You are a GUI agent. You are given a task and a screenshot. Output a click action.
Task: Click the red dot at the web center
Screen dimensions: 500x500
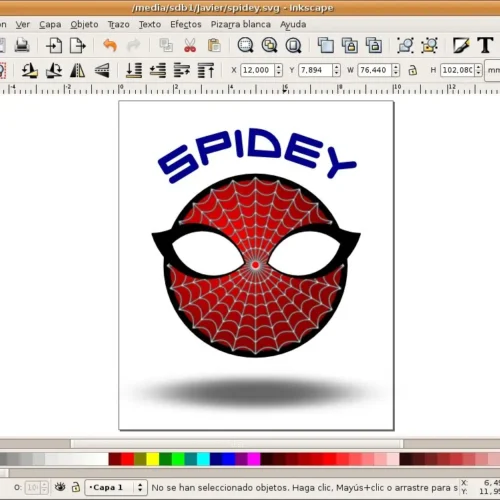click(x=255, y=265)
